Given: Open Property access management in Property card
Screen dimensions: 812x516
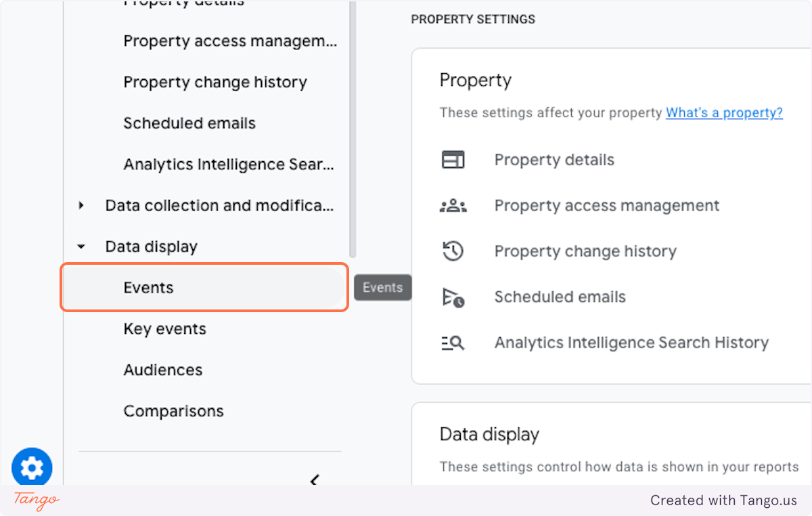Looking at the screenshot, I should click(x=606, y=206).
